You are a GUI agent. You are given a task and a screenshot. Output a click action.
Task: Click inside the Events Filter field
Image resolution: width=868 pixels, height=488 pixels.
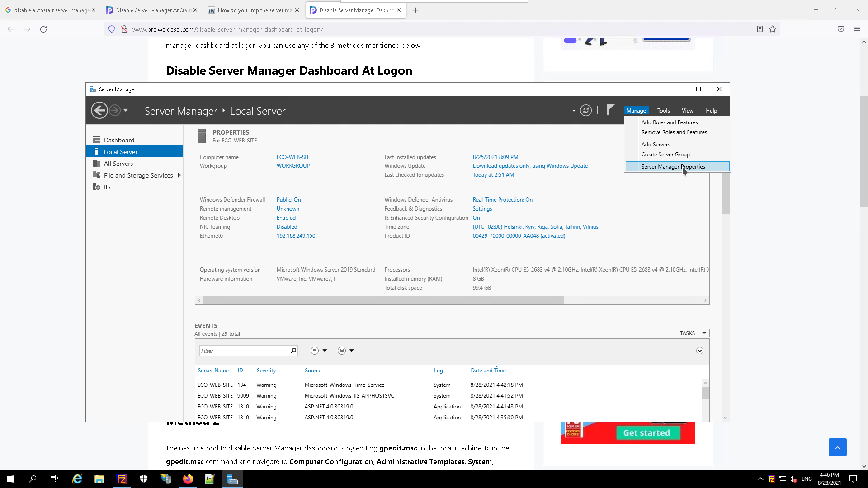(x=244, y=351)
